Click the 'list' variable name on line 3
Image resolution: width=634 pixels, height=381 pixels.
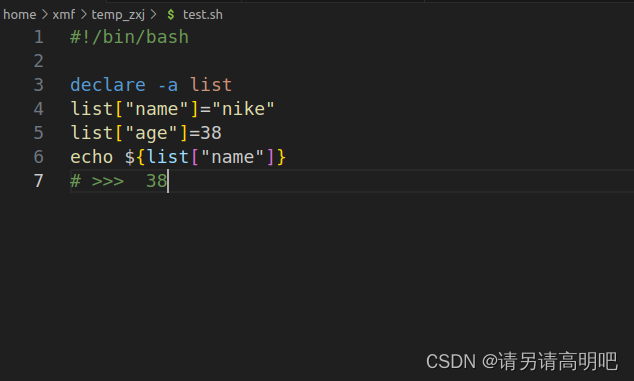tap(211, 85)
